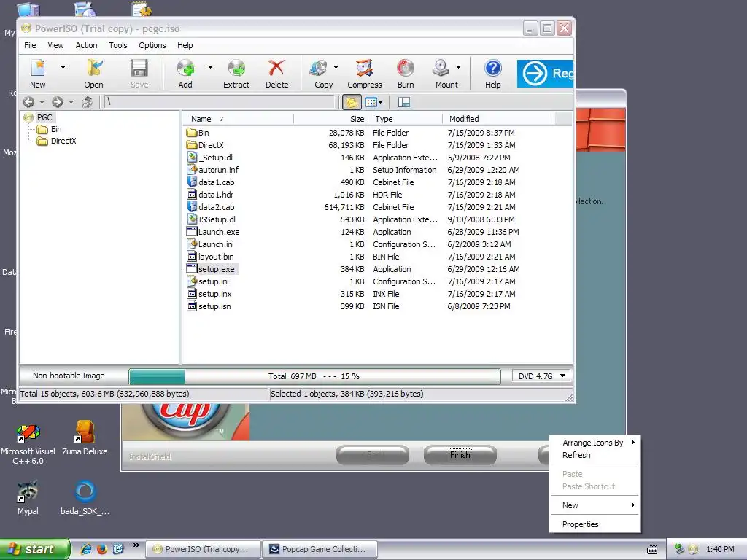Click the Compress toolbar icon
This screenshot has height=560, width=747.
365,68
